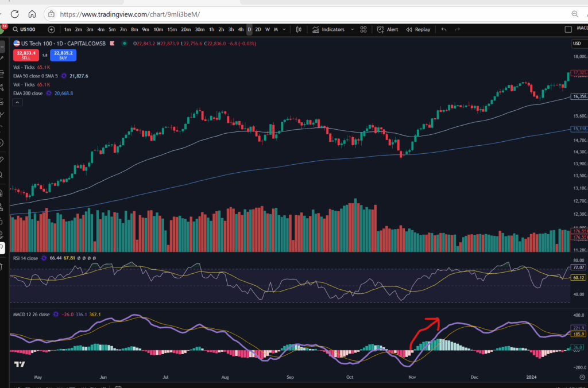
Task: Open notifications badge showing 14
Action: [4, 26]
